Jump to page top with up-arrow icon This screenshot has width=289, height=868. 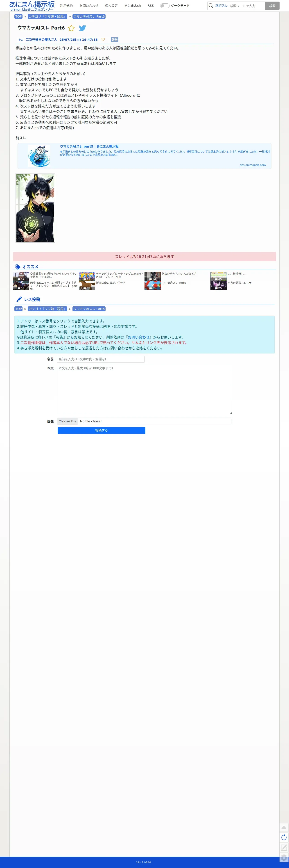coord(284,827)
